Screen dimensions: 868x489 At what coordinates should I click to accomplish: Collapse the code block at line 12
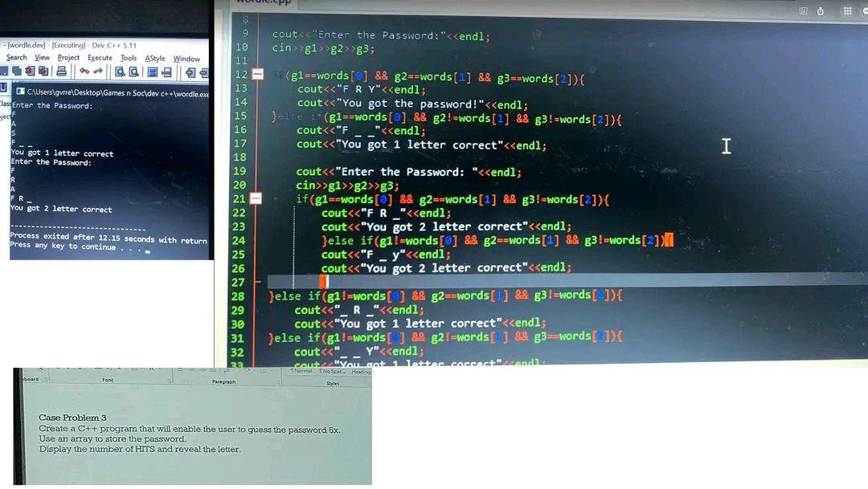click(x=256, y=73)
